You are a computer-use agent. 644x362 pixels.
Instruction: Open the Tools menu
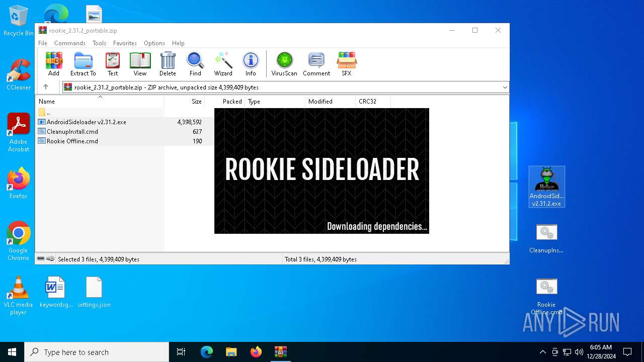(x=99, y=43)
